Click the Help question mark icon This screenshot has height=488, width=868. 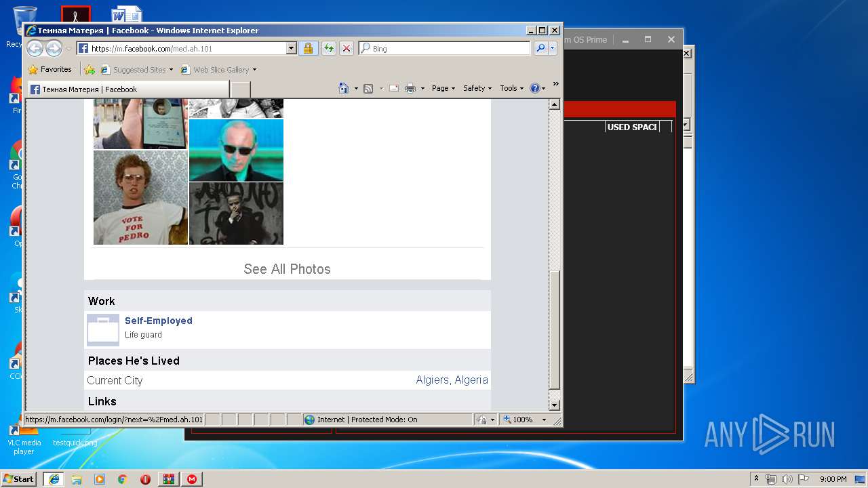[534, 88]
